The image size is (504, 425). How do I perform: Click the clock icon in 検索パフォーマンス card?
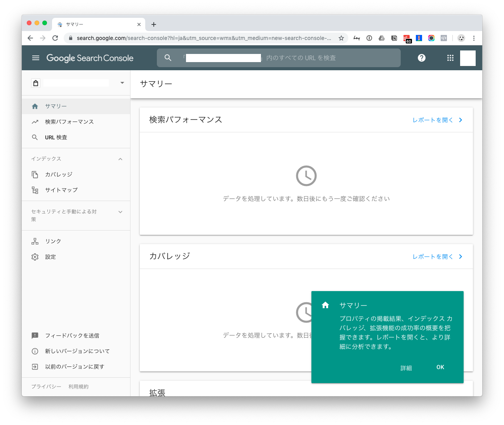coord(306,176)
